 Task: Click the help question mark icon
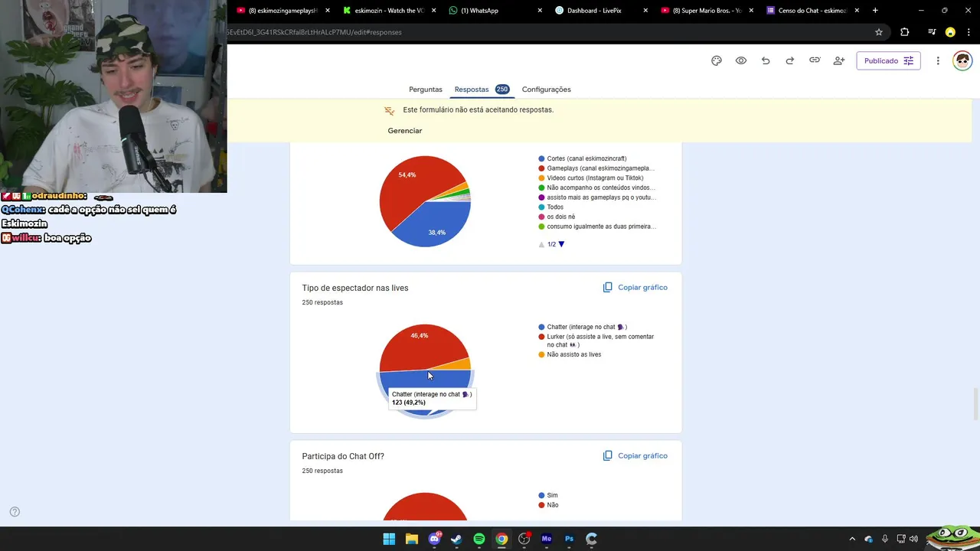pyautogui.click(x=15, y=512)
